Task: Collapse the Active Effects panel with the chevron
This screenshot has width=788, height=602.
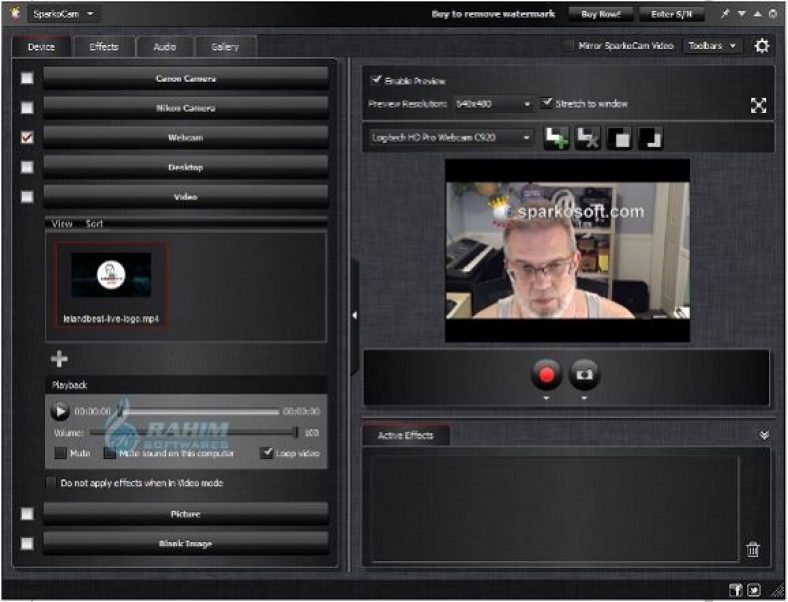Action: coord(764,435)
